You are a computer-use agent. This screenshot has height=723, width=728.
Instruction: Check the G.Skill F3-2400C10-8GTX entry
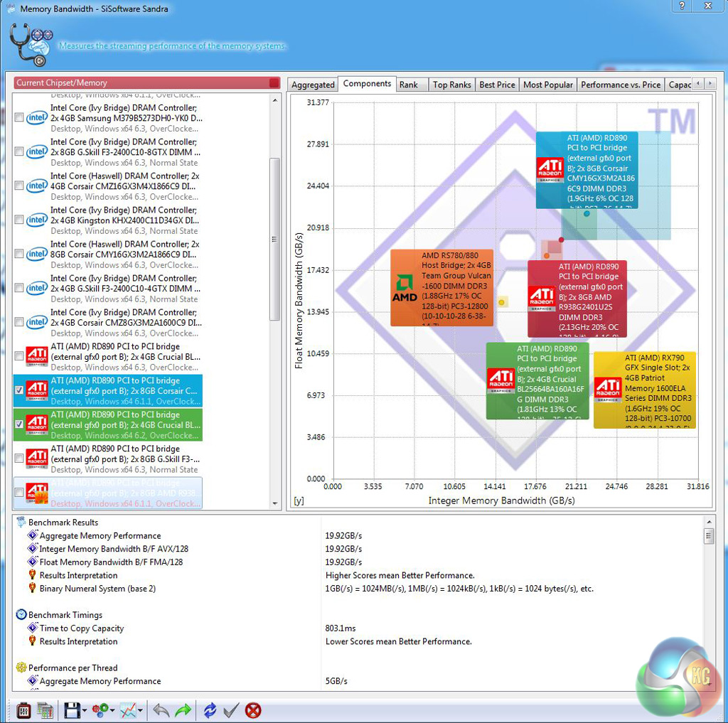click(x=19, y=151)
